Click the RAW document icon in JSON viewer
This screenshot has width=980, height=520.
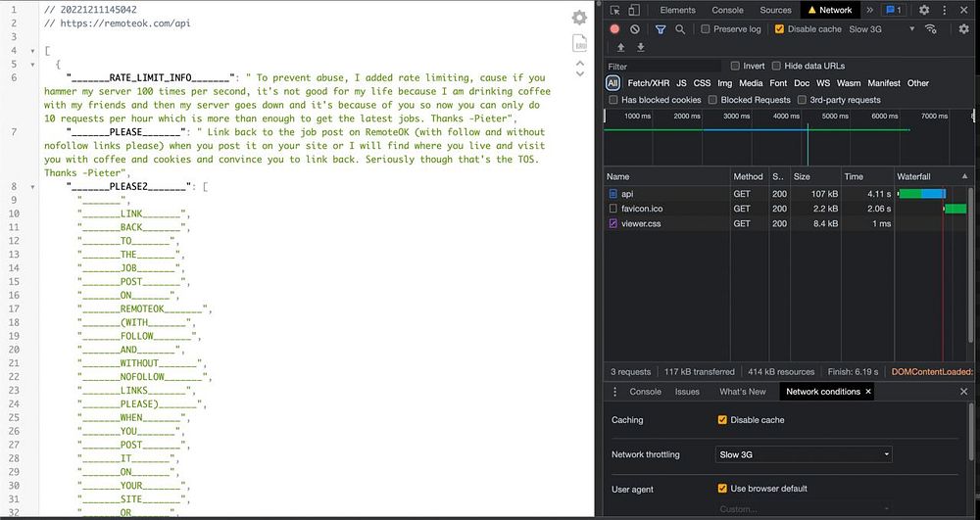(x=580, y=43)
